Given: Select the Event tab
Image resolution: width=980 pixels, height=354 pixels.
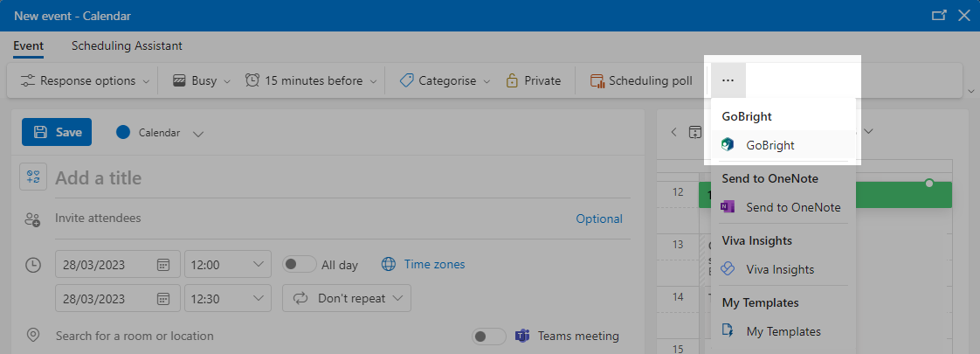Looking at the screenshot, I should coord(28,45).
